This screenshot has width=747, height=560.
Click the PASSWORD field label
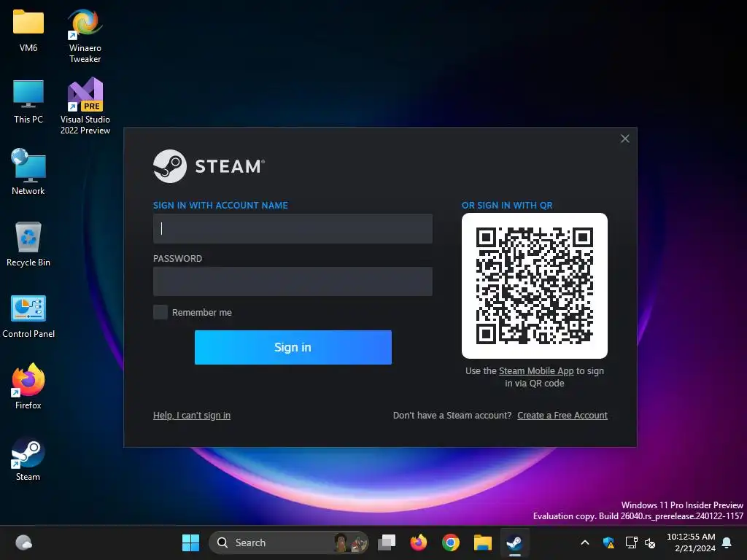[178, 259]
